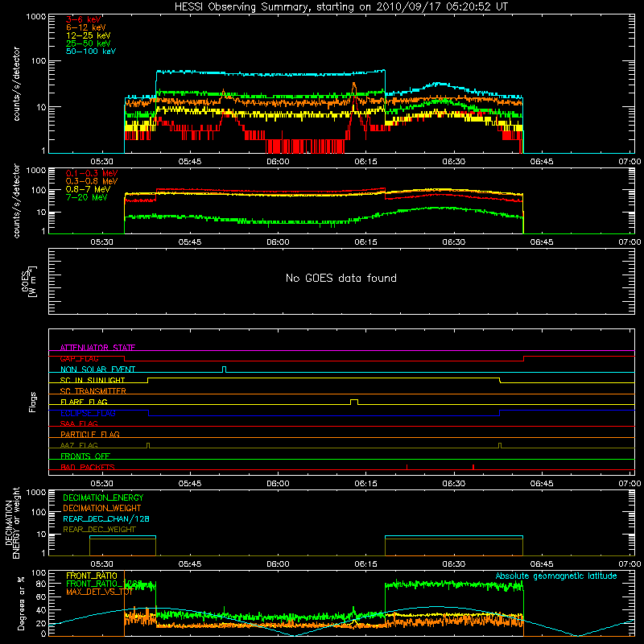Click the cyan 50-100 keV plateau curve
This screenshot has width=644, height=644.
[x=271, y=74]
